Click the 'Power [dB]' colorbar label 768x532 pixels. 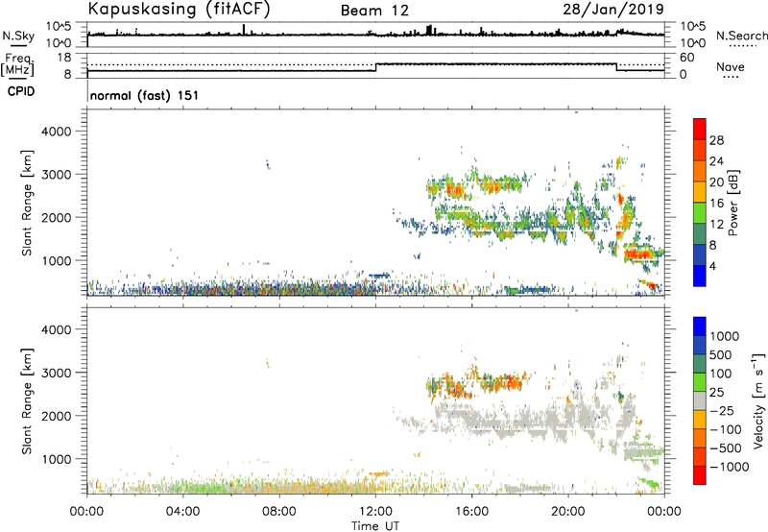732,203
